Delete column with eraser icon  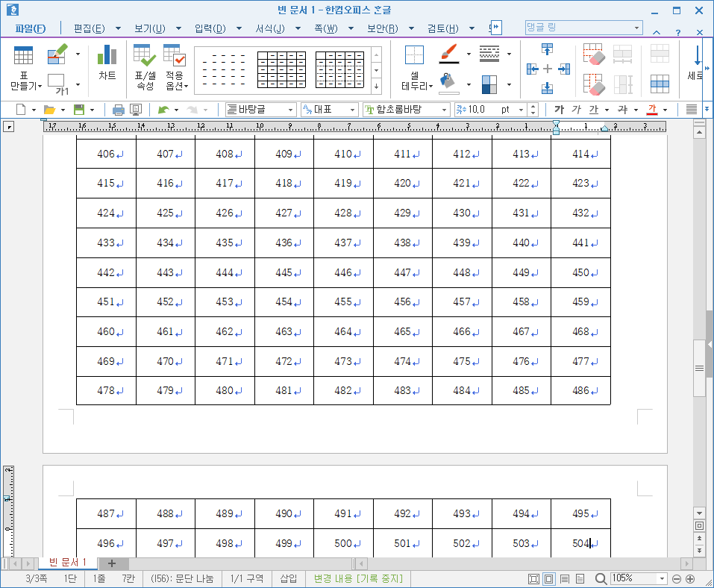[x=594, y=84]
